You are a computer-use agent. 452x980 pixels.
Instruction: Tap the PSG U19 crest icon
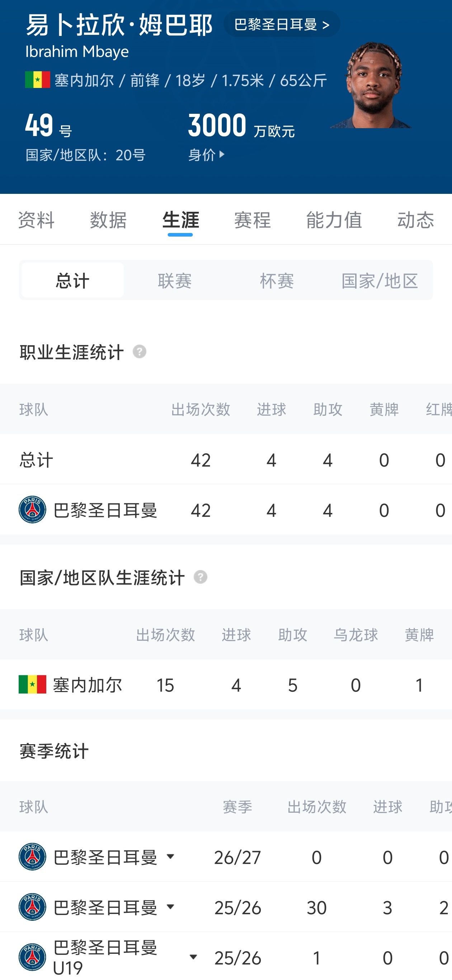tap(32, 957)
